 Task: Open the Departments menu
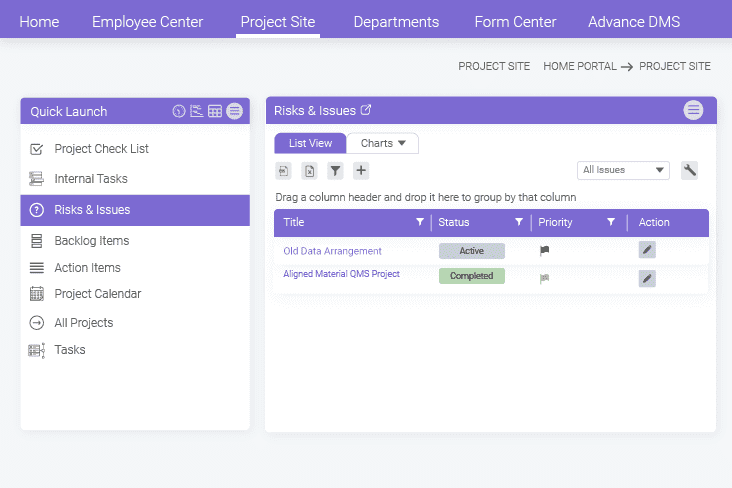click(396, 22)
